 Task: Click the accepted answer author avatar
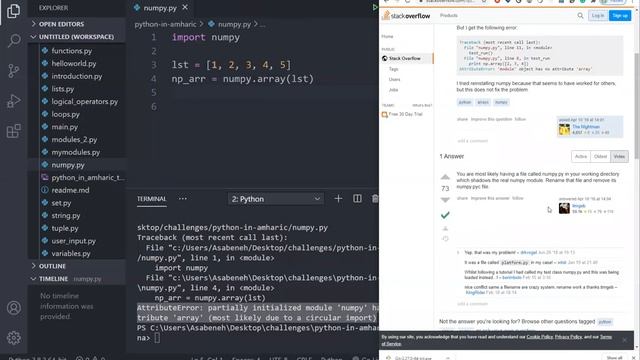(x=564, y=208)
